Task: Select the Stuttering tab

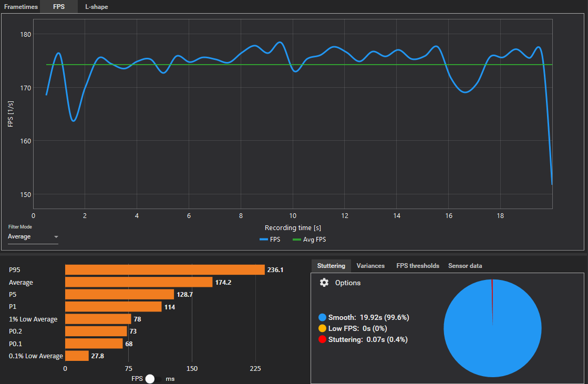Action: click(331, 266)
